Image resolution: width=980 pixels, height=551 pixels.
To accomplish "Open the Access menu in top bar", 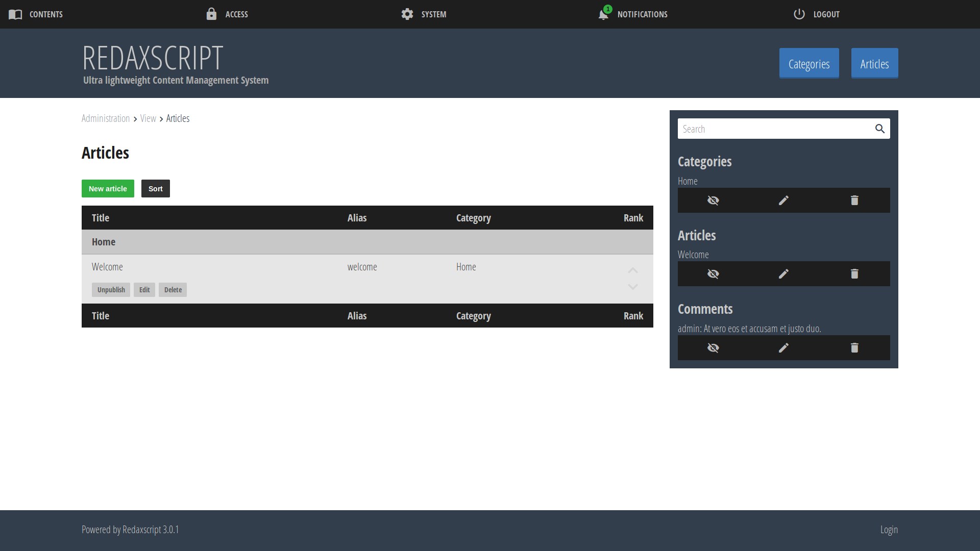I will click(x=227, y=14).
